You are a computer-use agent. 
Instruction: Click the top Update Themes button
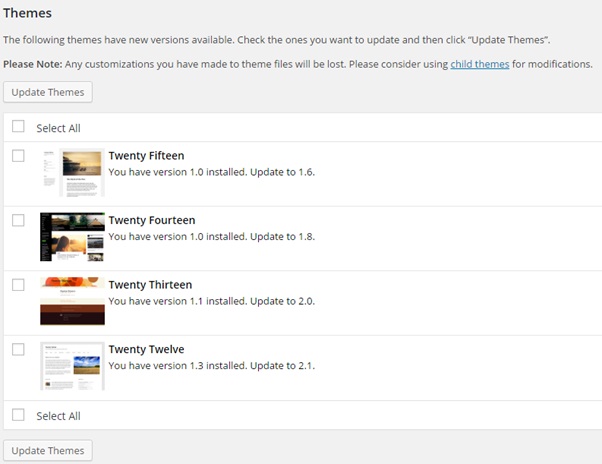[48, 92]
